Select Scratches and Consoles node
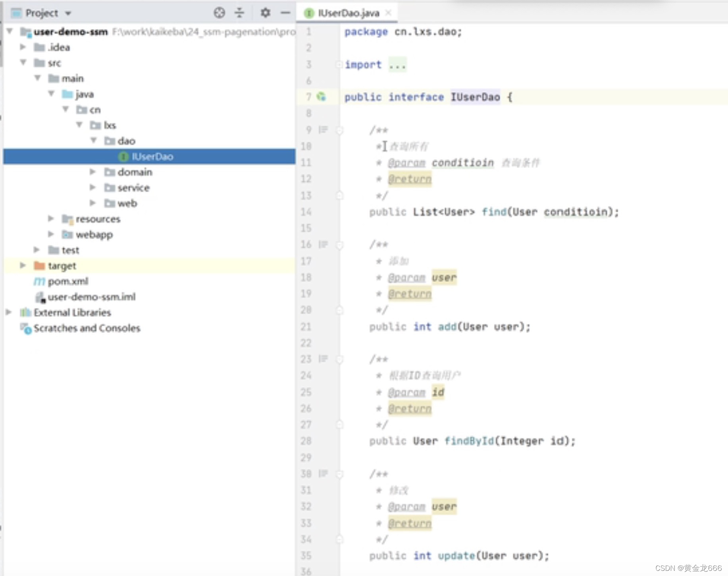The image size is (728, 576). click(x=87, y=328)
